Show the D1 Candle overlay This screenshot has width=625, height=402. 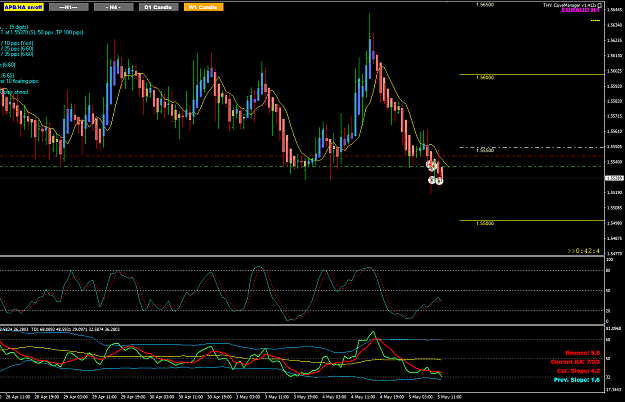point(159,7)
